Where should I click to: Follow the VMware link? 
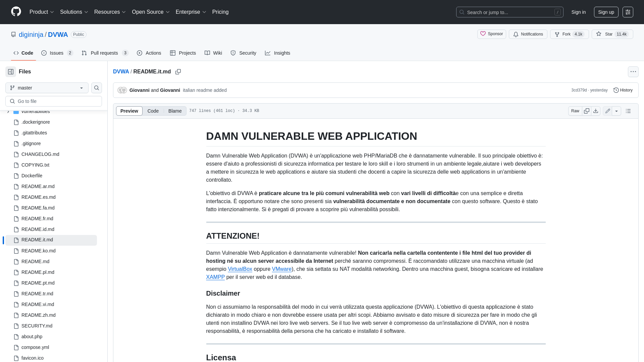coord(282,269)
